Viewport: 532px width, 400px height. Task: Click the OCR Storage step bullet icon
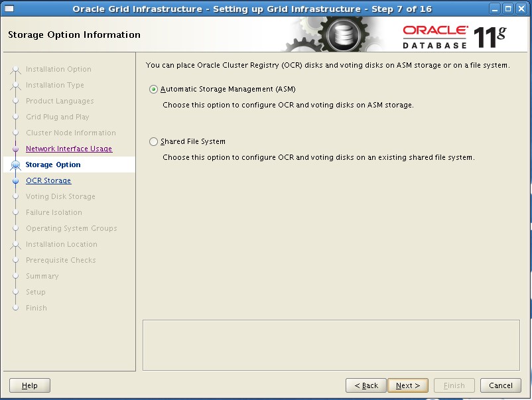pyautogui.click(x=16, y=181)
